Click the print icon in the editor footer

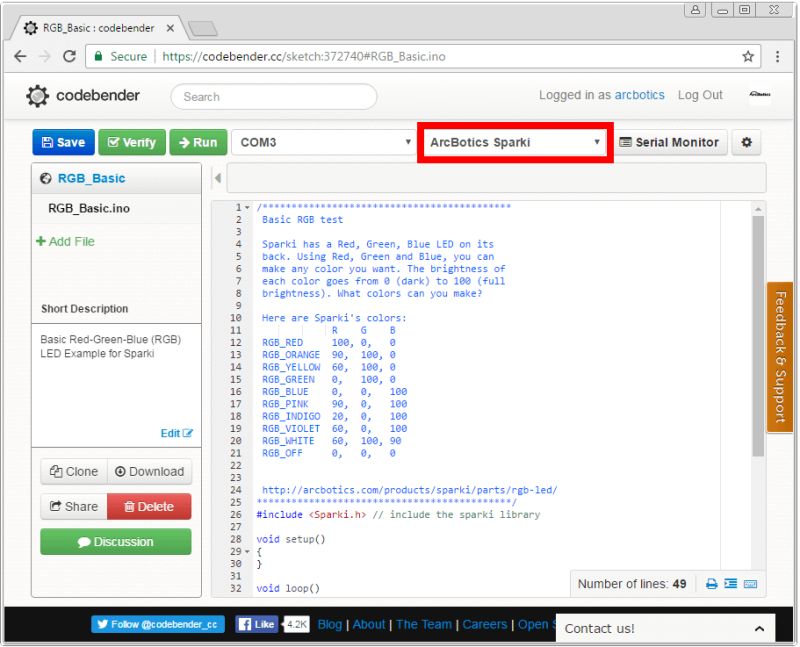(711, 584)
